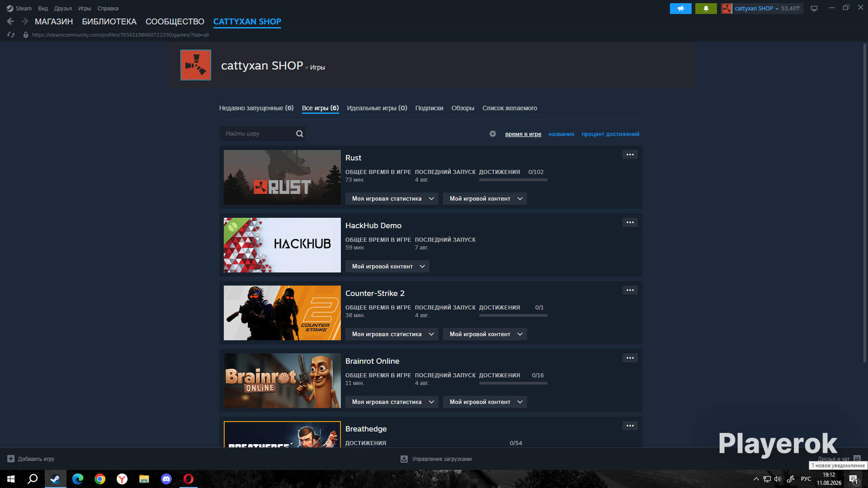Open the three-dot menu for HackHub Demo
Screen dimensions: 868x488
coord(630,223)
